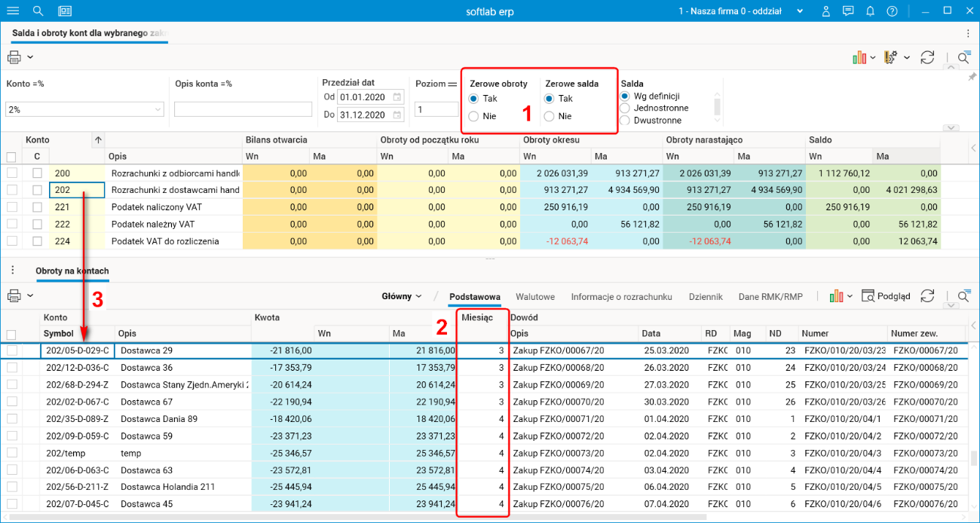Viewport: 980px width, 523px height.
Task: Sort by the Miesiąc column header
Action: pyautogui.click(x=477, y=317)
